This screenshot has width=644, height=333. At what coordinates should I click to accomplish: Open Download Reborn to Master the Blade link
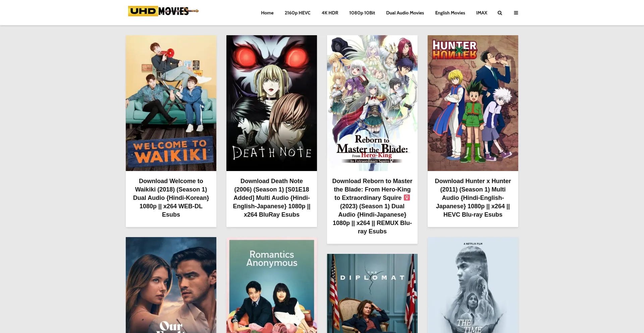372,206
